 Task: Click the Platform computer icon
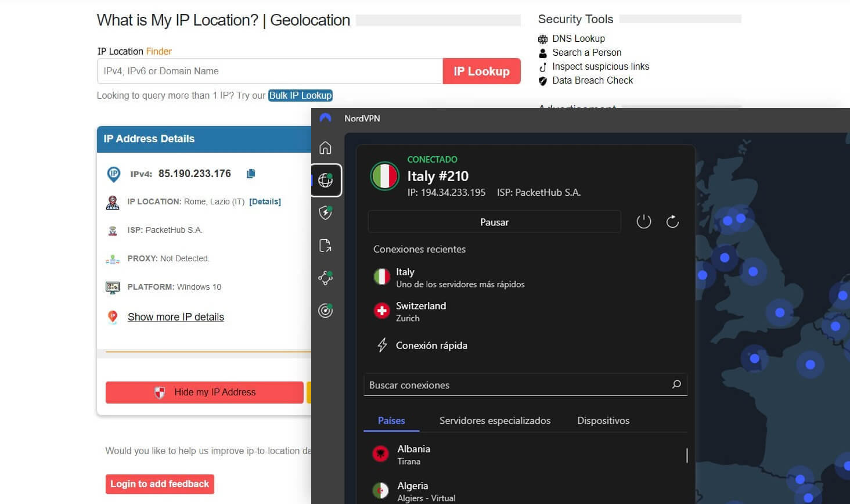click(x=113, y=287)
